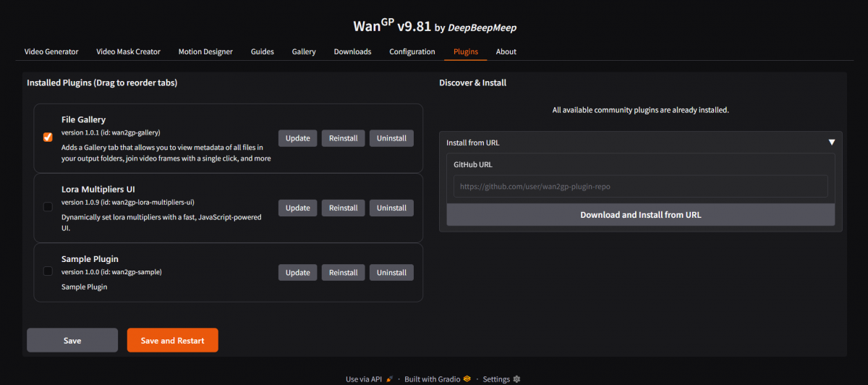Screen dimensions: 868x385
Task: Go to the Motion Designer tab
Action: tap(205, 51)
